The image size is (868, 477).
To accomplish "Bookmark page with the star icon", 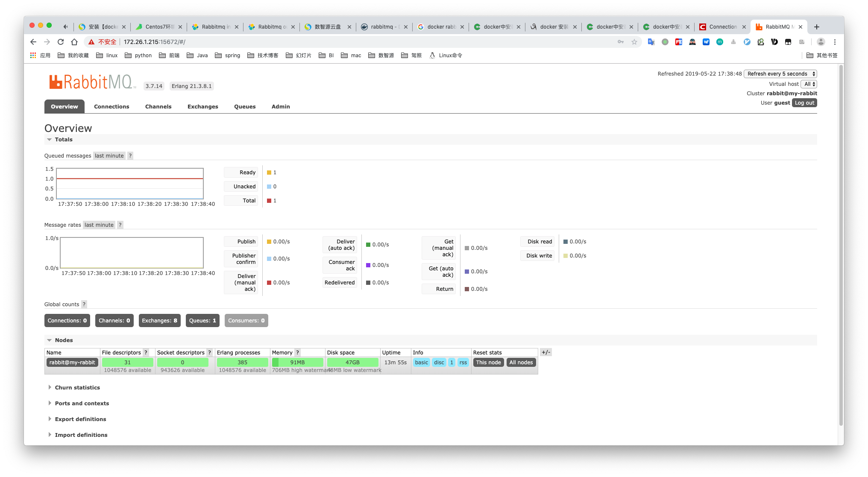I will (x=634, y=42).
